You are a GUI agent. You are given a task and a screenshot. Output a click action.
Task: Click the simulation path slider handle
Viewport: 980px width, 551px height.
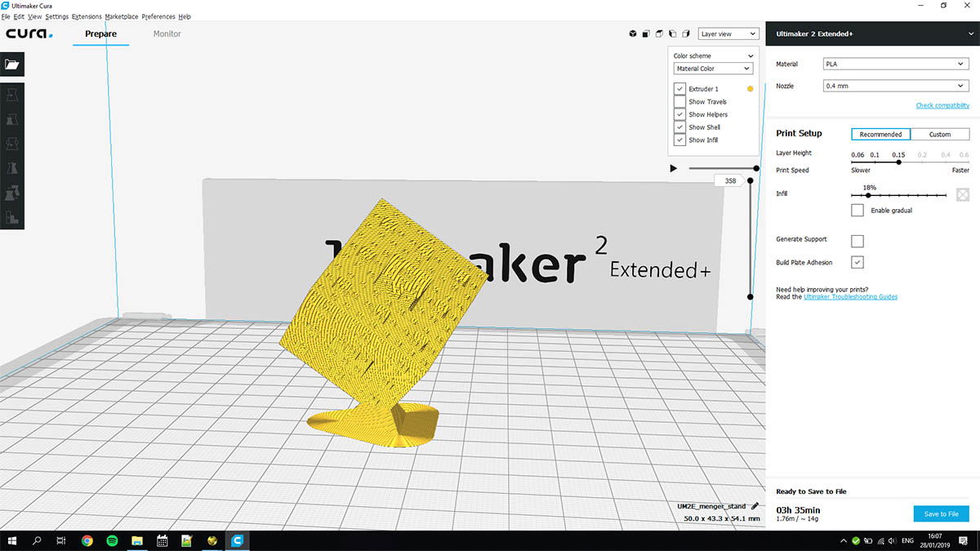pos(755,168)
